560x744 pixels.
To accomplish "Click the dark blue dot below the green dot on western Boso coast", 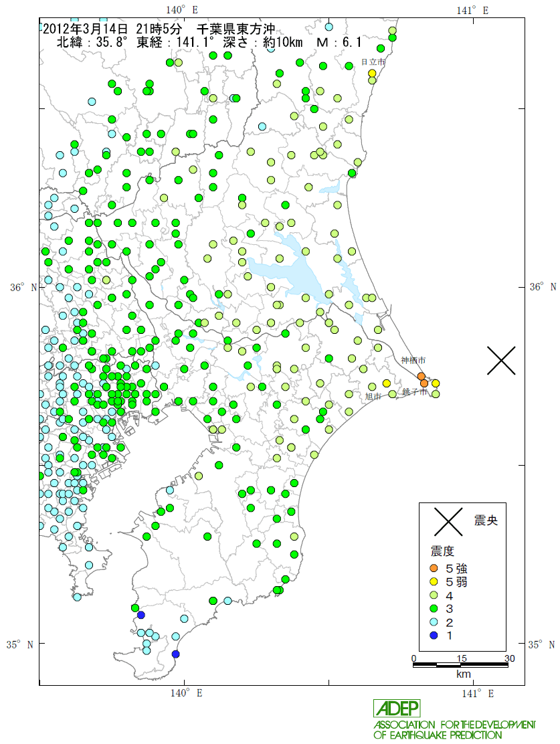I will 141,616.
